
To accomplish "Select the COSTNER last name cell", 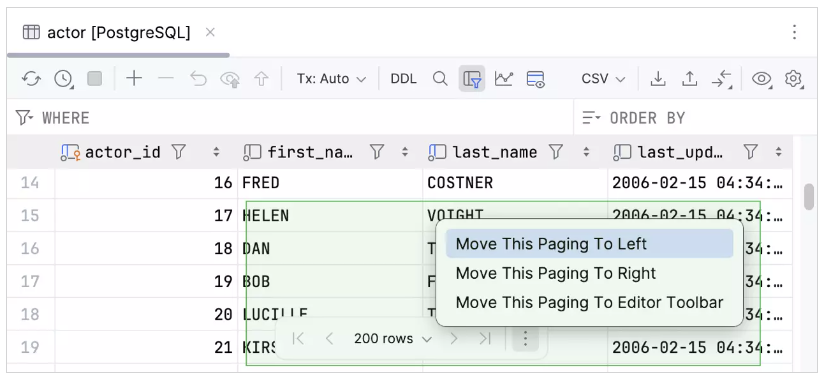I will point(515,183).
